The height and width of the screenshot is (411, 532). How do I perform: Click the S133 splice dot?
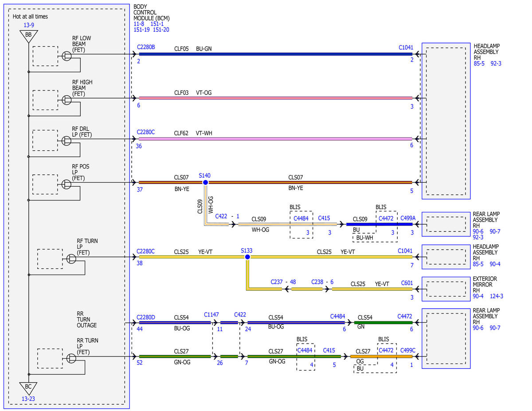[x=247, y=257]
